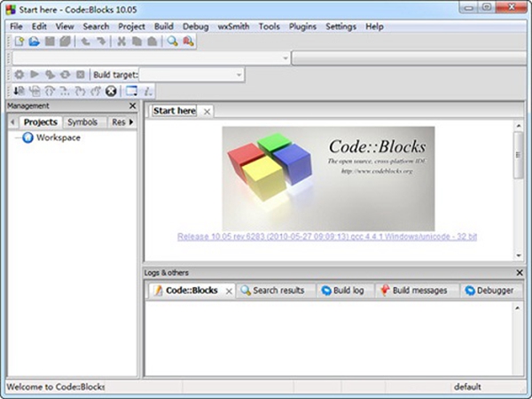Screen dimensions: 532x399
Task: Show previous Management tabs with left arrow
Action: [x=12, y=121]
